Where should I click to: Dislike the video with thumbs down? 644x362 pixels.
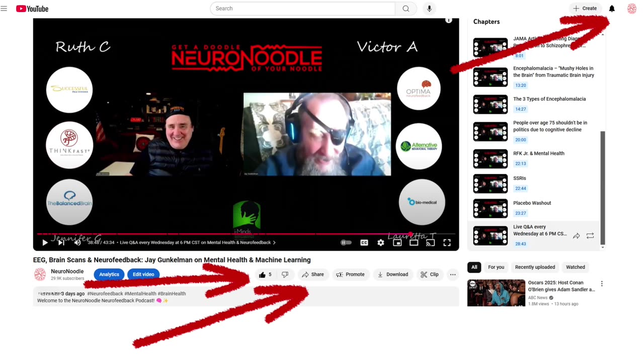285,275
